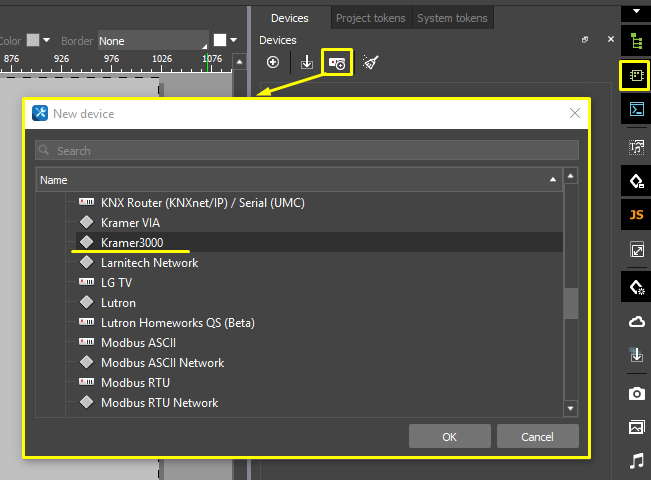The width and height of the screenshot is (651, 480).
Task: Click the camera icon in right sidebar
Action: click(x=636, y=393)
